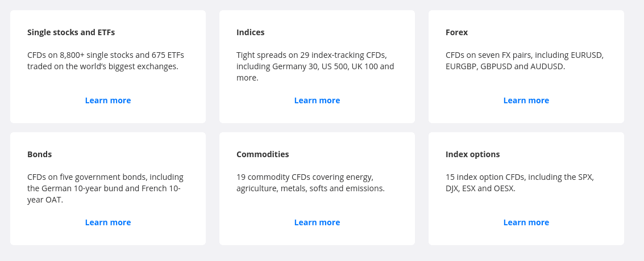Select the Index options heading
Screen dimensions: 644x261
[x=473, y=154]
